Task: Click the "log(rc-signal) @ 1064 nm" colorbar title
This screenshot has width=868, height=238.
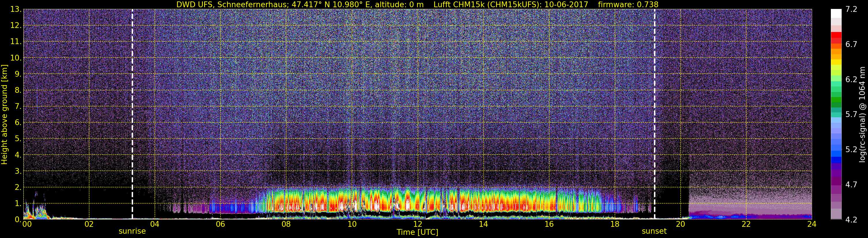Action: pos(862,114)
